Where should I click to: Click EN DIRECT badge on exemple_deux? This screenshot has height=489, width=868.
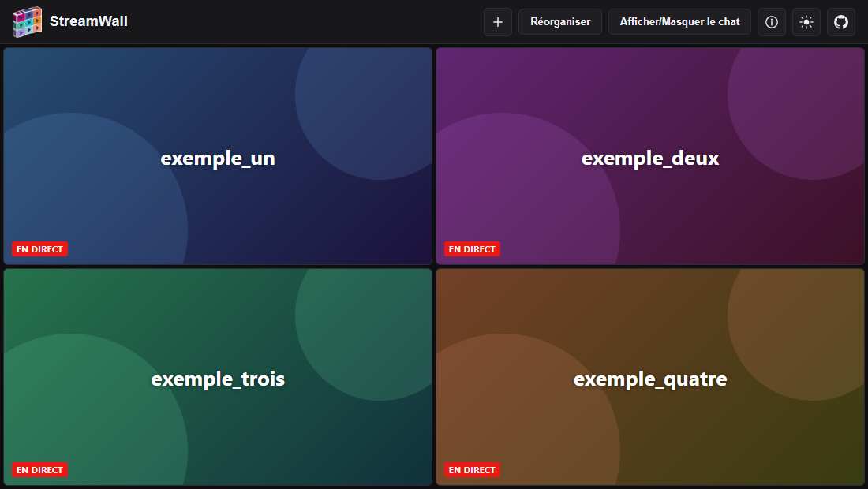(472, 249)
